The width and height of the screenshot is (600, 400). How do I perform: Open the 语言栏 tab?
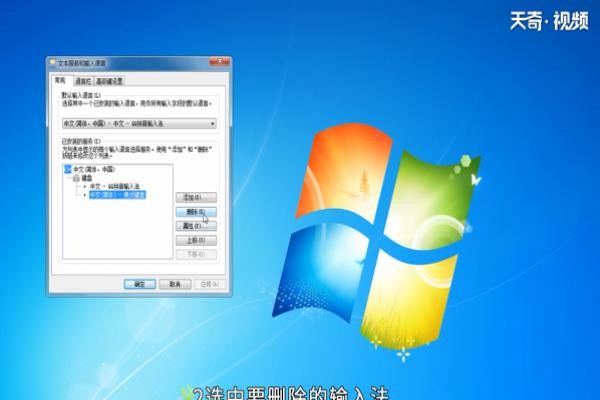(x=83, y=81)
